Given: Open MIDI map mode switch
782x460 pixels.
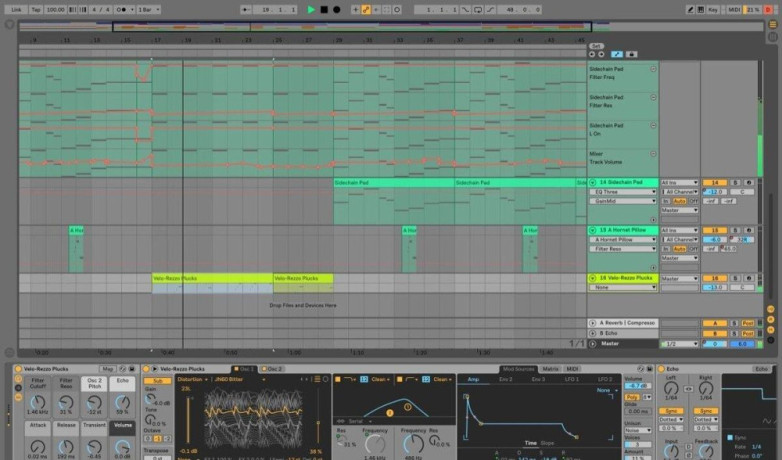Looking at the screenshot, I should [734, 9].
